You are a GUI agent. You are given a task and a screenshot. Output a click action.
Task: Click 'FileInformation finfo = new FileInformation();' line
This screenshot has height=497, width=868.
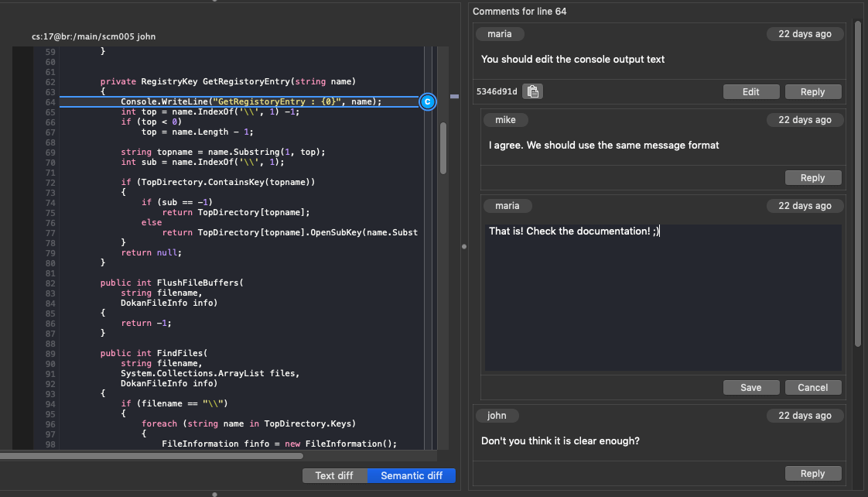(279, 444)
